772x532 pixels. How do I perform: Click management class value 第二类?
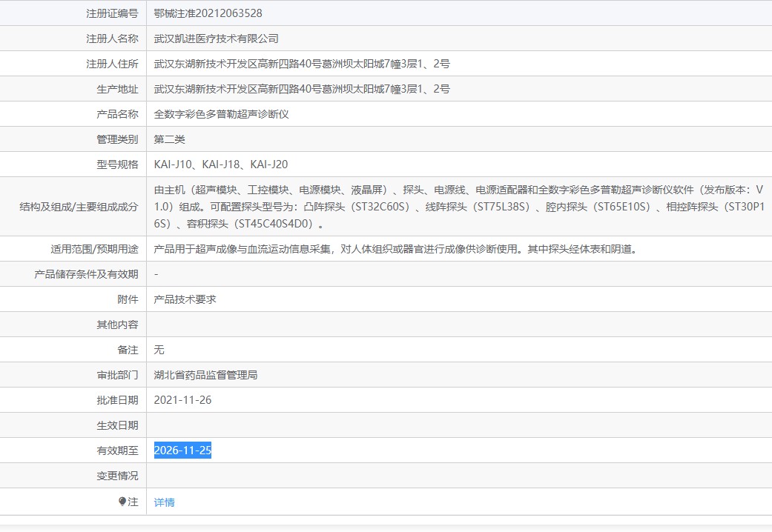pyautogui.click(x=169, y=139)
